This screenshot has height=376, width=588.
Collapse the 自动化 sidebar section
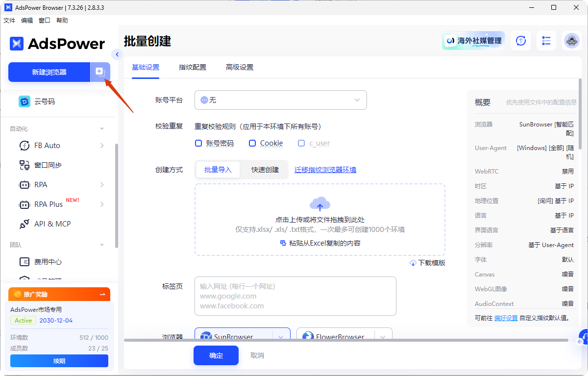coord(101,128)
